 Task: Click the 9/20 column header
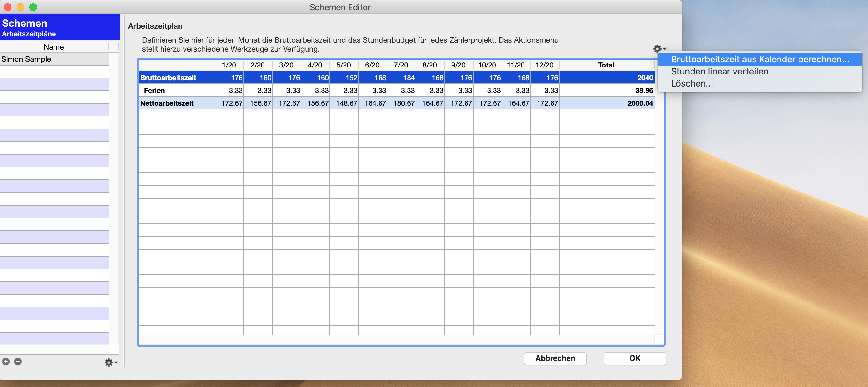458,65
